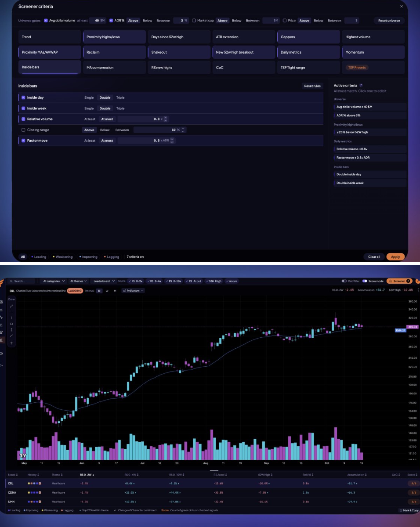Close the Screener criteria dialog
The width and height of the screenshot is (420, 527).
pyautogui.click(x=401, y=7)
